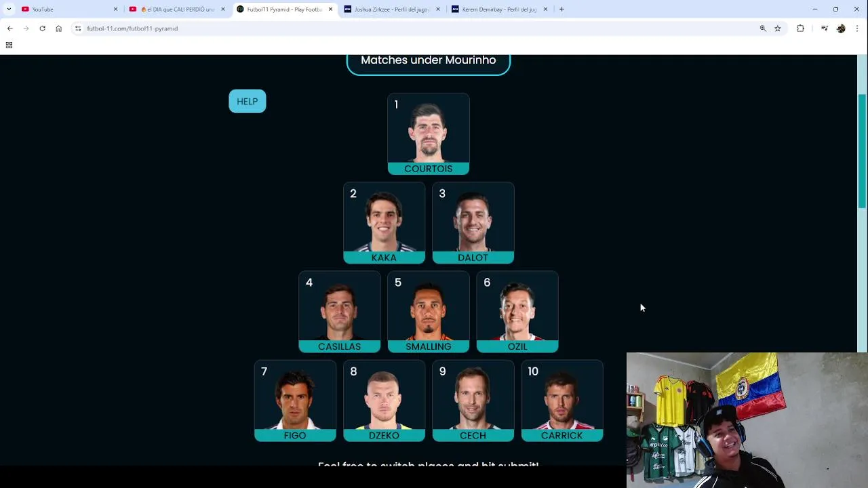The height and width of the screenshot is (488, 868).
Task: Open the site information icon in the address bar
Action: pyautogui.click(x=78, y=28)
